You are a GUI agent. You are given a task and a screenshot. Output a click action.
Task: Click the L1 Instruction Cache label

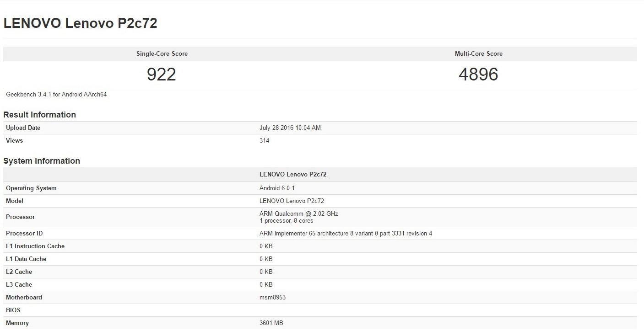click(35, 246)
